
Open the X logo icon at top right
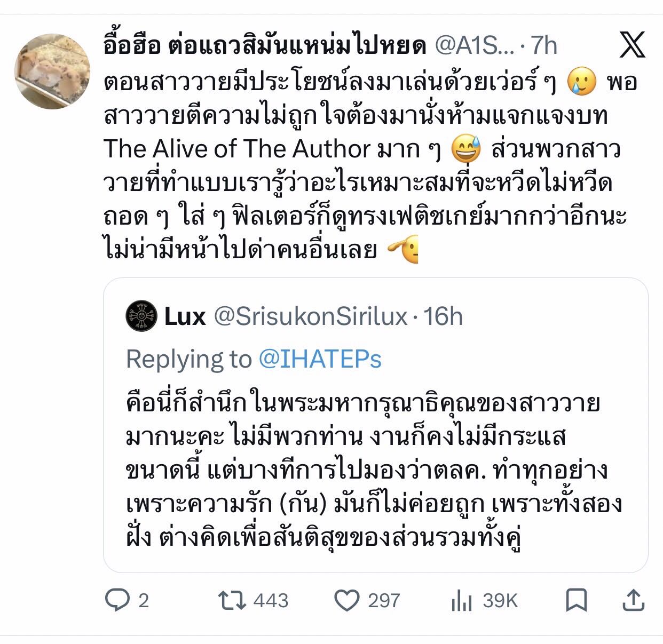[632, 44]
